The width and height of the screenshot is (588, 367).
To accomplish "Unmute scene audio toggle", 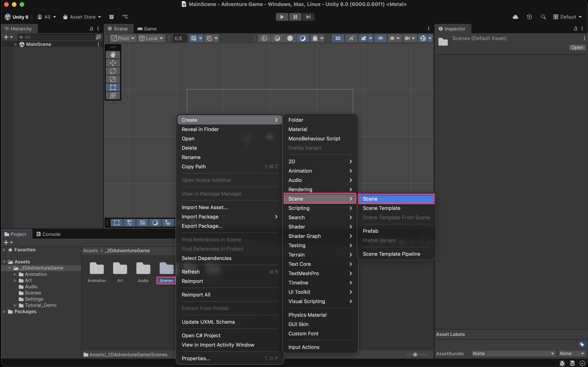I will click(x=351, y=38).
